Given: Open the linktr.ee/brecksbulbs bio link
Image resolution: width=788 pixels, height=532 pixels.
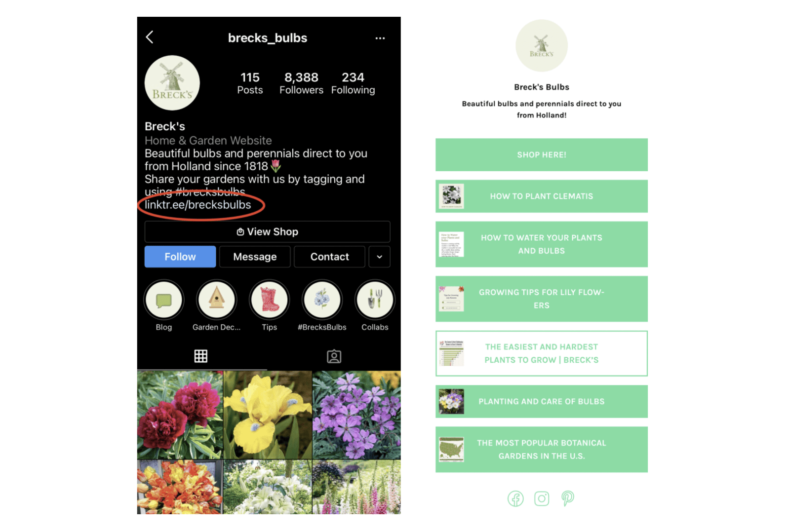Looking at the screenshot, I should 198,205.
